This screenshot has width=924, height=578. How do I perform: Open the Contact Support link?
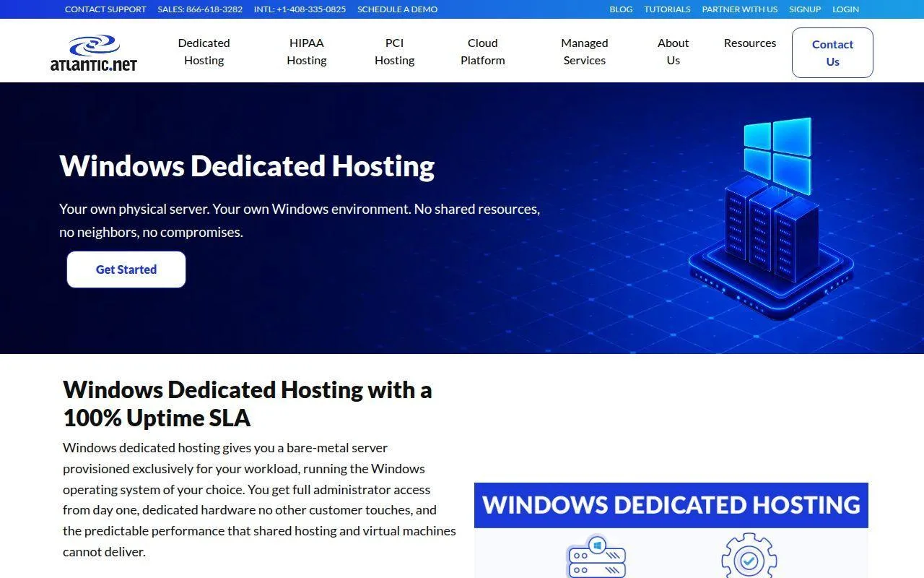tap(105, 9)
